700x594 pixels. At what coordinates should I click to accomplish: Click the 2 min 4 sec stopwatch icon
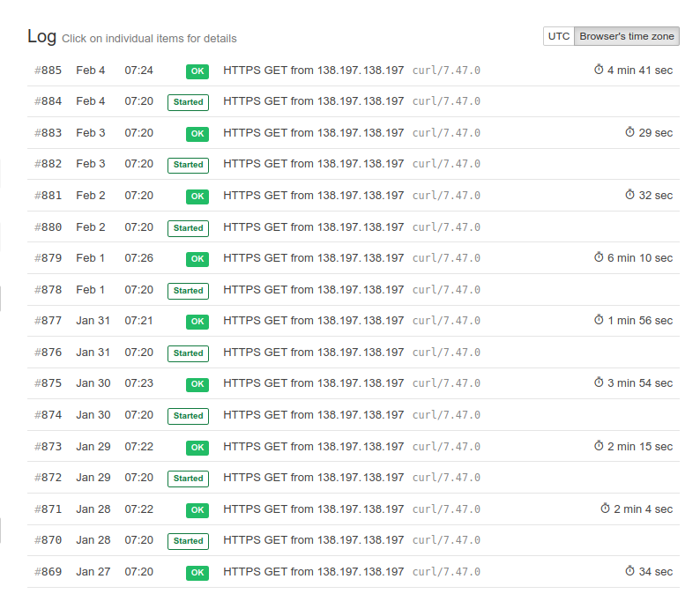tap(605, 509)
